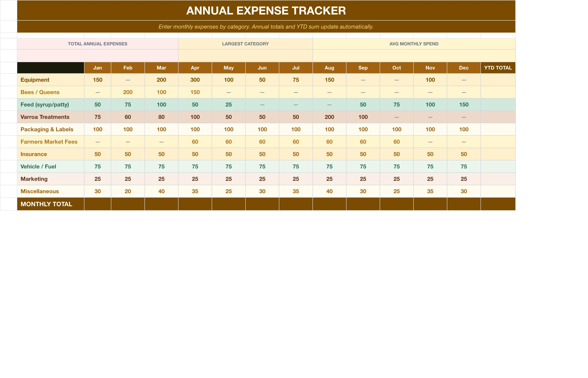588x378 pixels.
Task: Click the instructions subtitle about monthly expenses
Action: tap(266, 26)
